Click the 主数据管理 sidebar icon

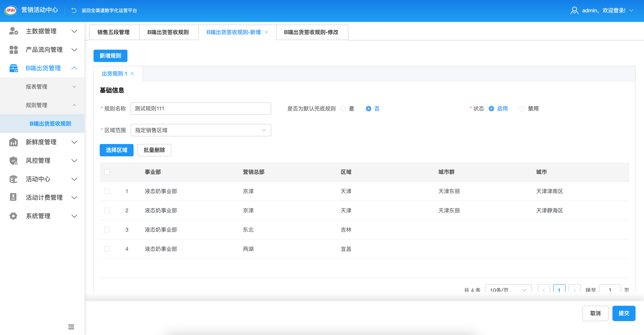pyautogui.click(x=13, y=31)
